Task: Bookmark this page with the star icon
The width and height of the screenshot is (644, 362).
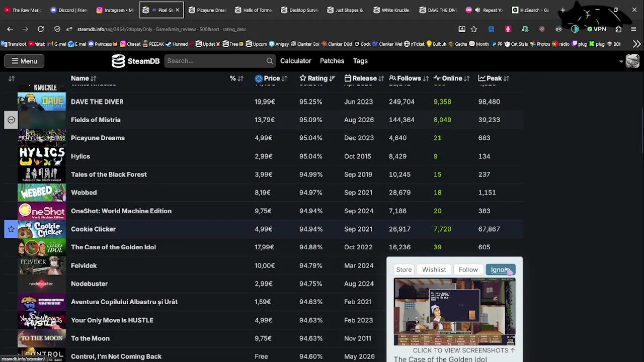Action: (473, 29)
